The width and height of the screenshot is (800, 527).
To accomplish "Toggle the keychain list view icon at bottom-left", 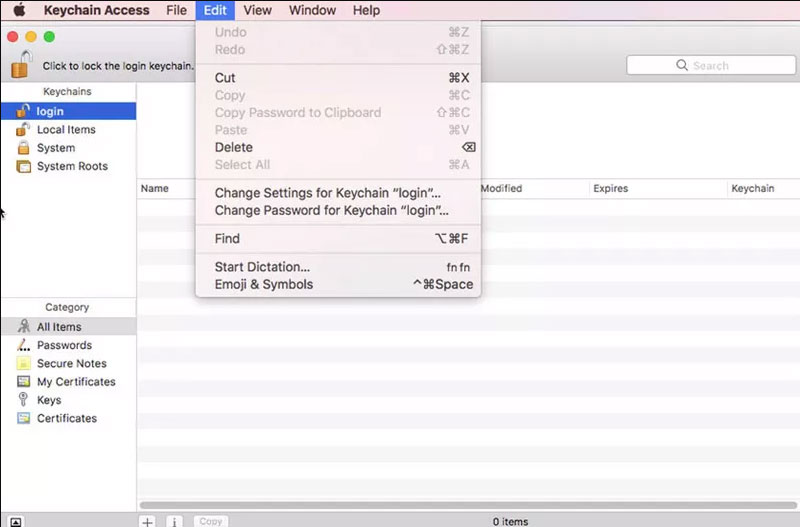I will 16,521.
